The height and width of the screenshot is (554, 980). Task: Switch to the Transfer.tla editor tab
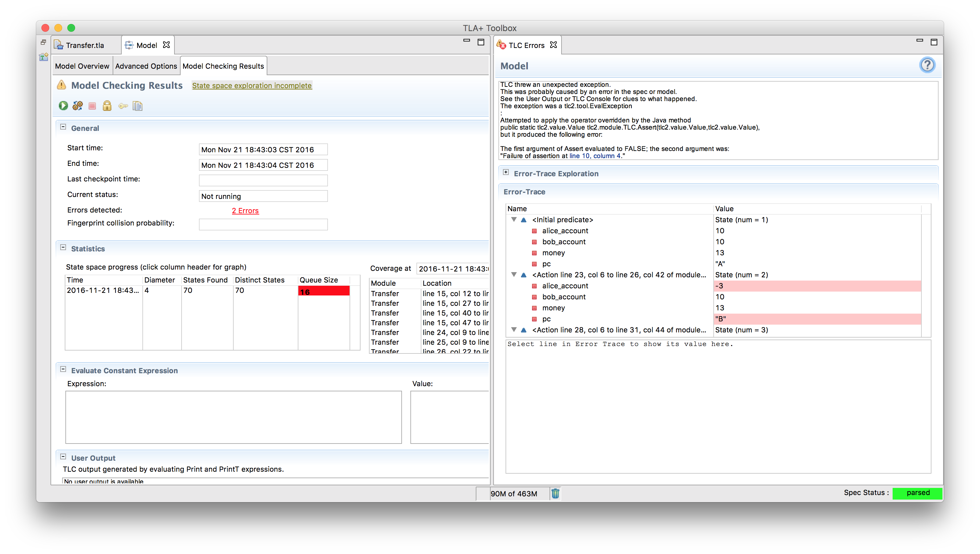coord(84,45)
